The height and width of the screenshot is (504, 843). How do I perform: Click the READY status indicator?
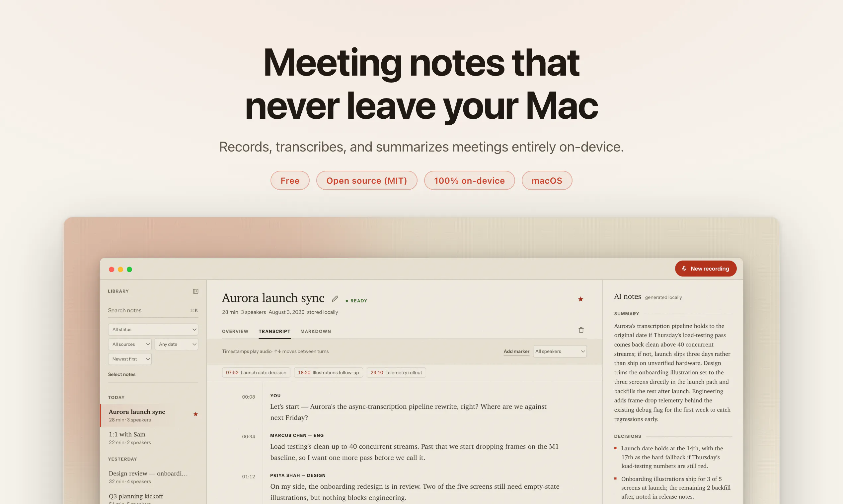(356, 300)
